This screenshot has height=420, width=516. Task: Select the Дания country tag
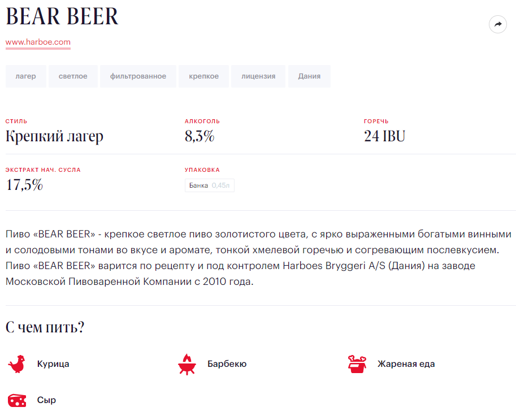click(309, 76)
